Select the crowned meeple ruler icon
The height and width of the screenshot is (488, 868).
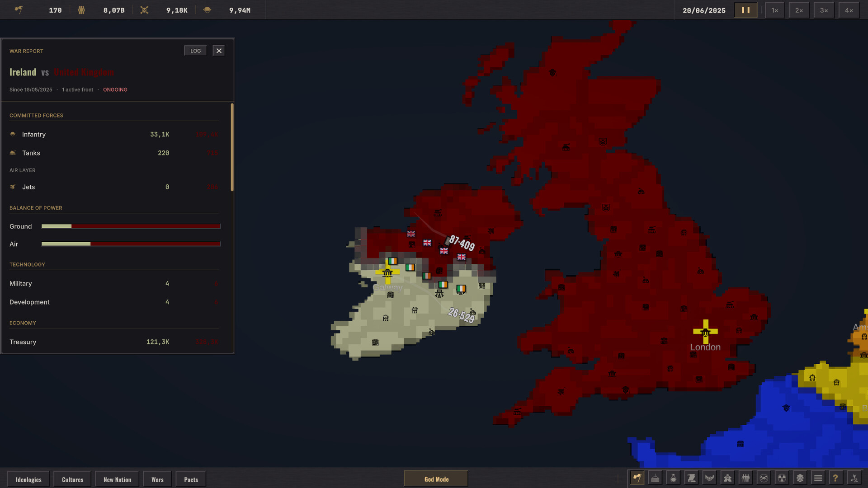click(x=727, y=478)
